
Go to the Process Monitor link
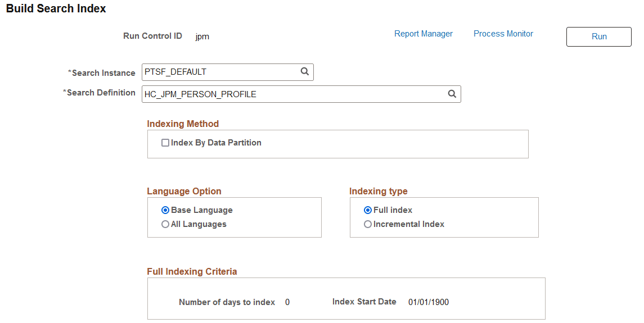[503, 34]
